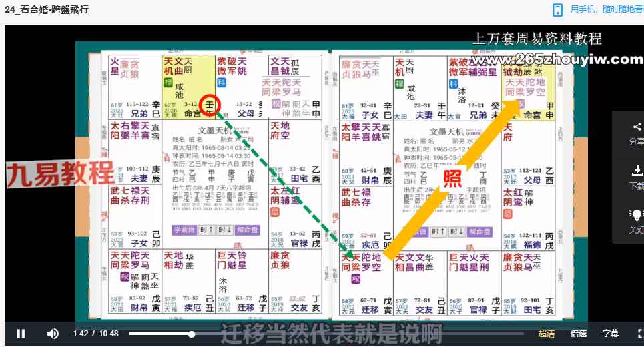Open the 倍速 playback speed menu
The image size is (644, 347).
point(579,334)
